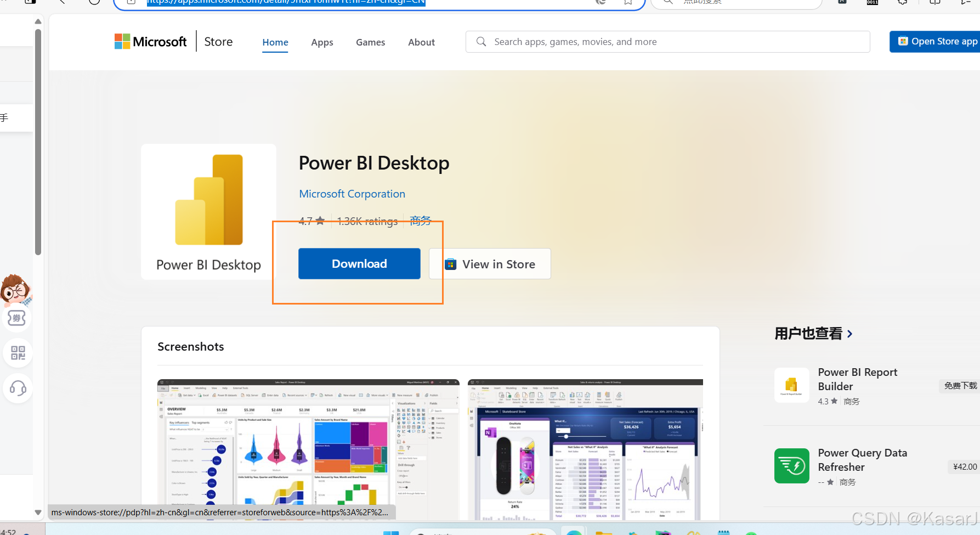The width and height of the screenshot is (980, 535).
Task: Click the blue Download button
Action: coord(359,264)
